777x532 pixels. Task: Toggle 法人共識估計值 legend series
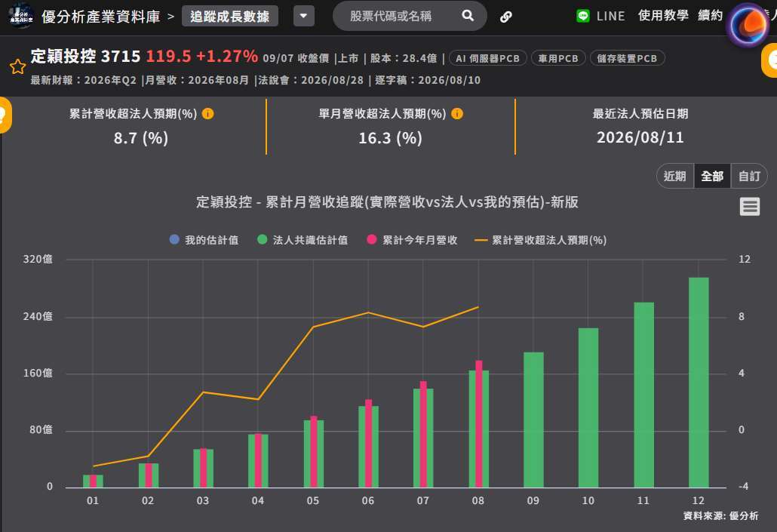tap(303, 240)
